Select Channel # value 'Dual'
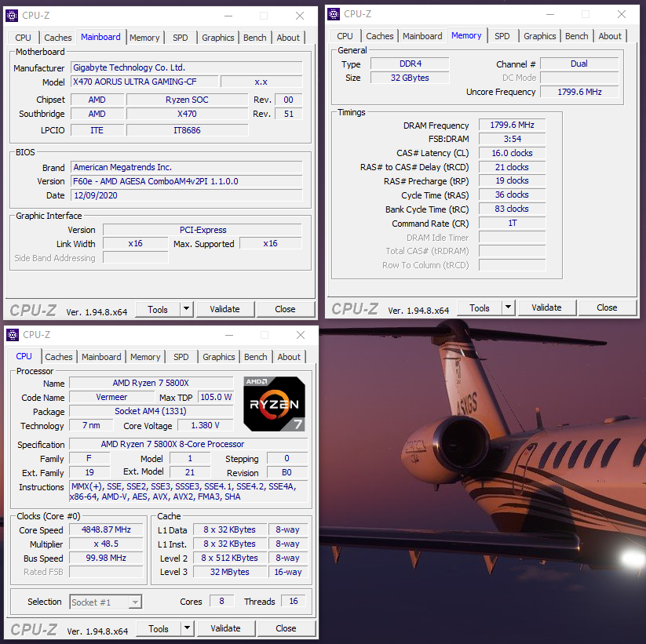Image resolution: width=646 pixels, height=644 pixels. [579, 64]
